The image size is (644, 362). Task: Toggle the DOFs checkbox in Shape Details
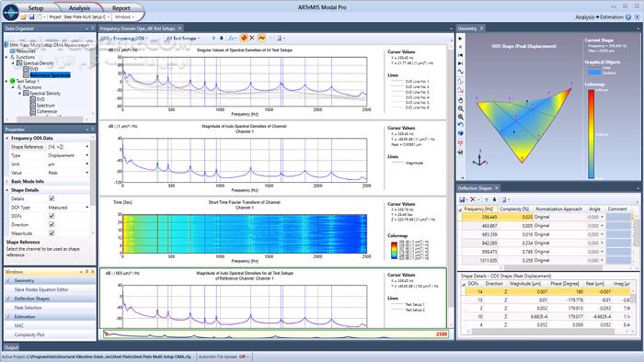coord(52,216)
